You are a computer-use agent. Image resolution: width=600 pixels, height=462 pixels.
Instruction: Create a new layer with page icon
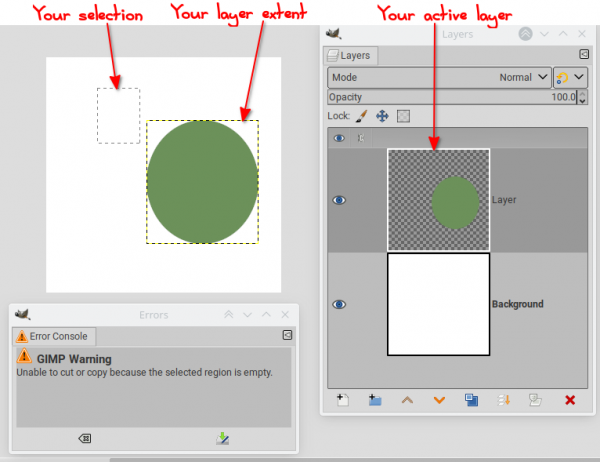[x=343, y=400]
